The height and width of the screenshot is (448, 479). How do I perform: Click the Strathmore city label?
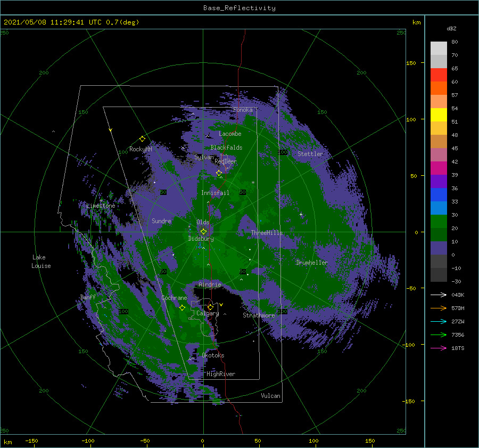(259, 315)
